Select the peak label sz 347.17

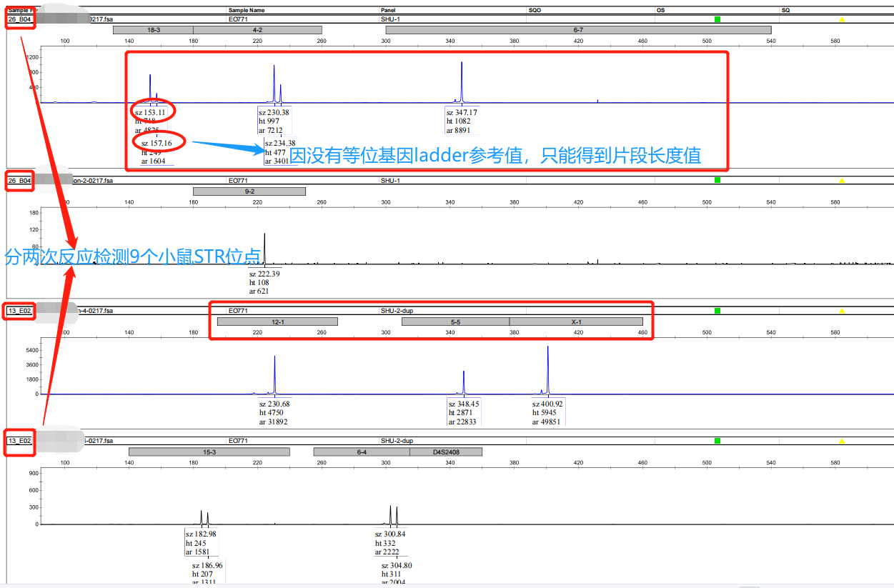[462, 113]
